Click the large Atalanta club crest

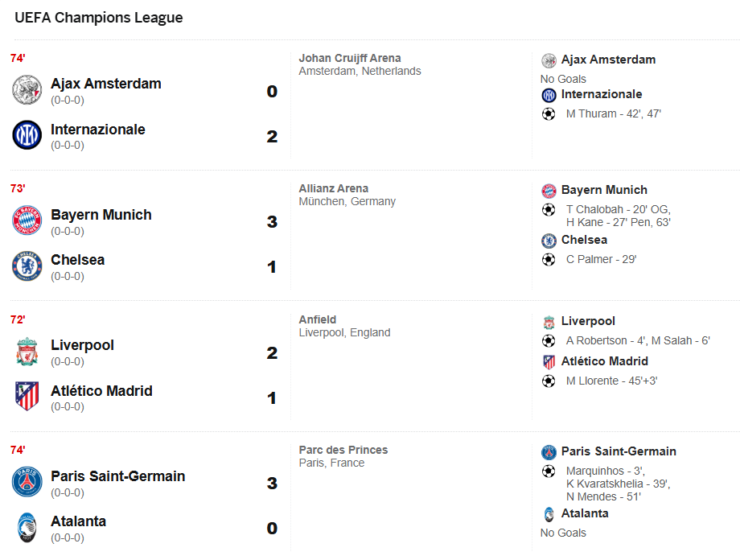click(27, 527)
